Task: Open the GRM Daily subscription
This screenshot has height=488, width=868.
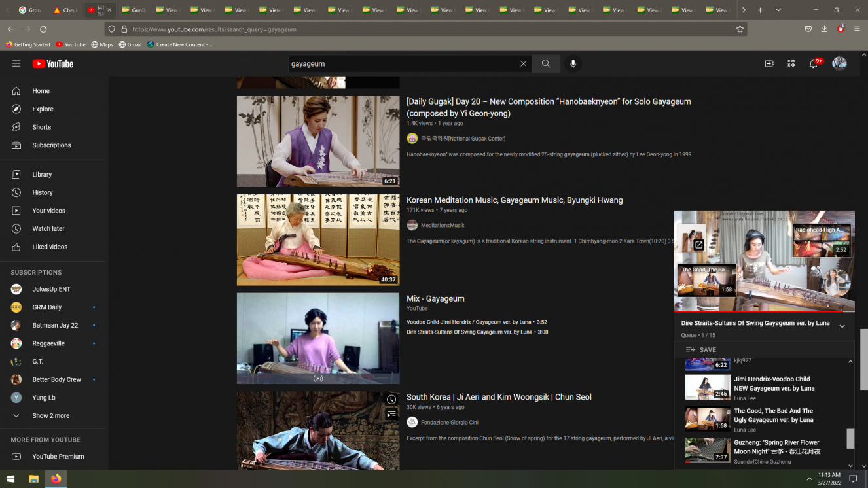Action: [52, 307]
